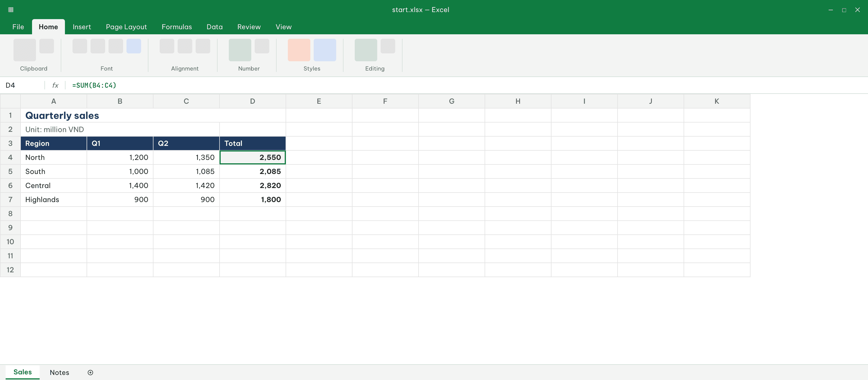Select row 7 header
868x380 pixels.
(x=10, y=200)
